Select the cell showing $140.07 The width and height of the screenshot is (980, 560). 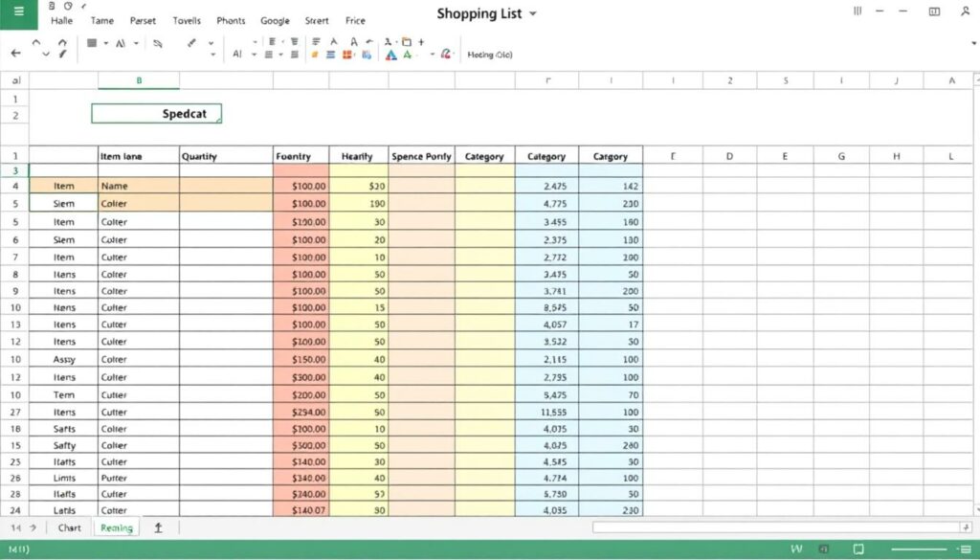point(301,510)
